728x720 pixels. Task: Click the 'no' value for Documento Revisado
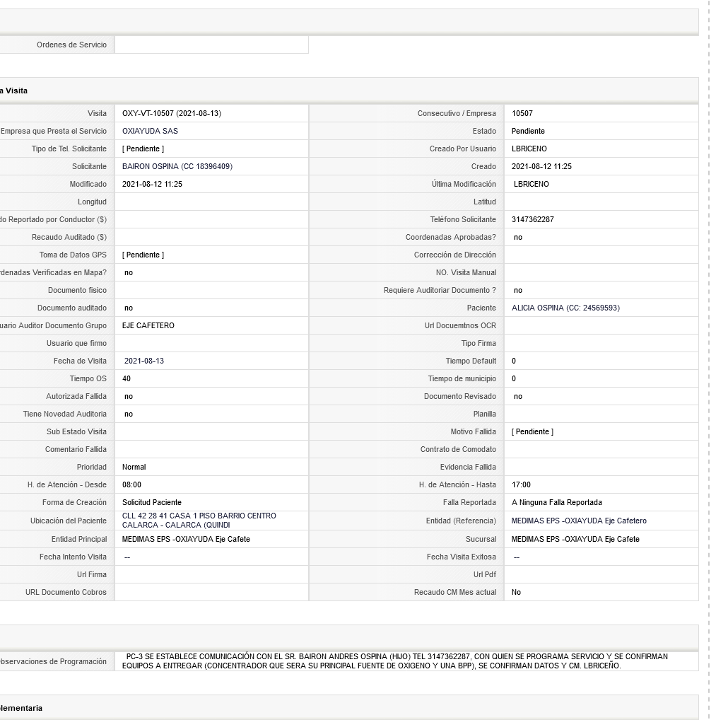517,396
